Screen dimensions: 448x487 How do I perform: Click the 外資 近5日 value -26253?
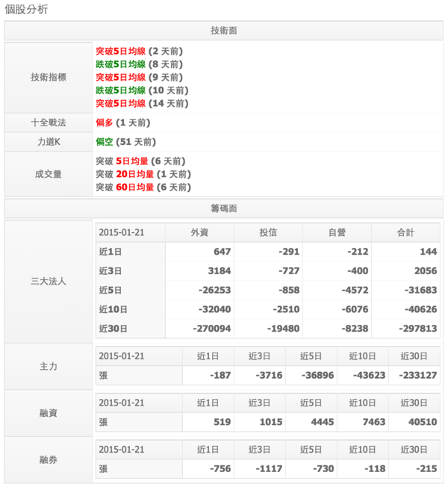[x=215, y=290]
